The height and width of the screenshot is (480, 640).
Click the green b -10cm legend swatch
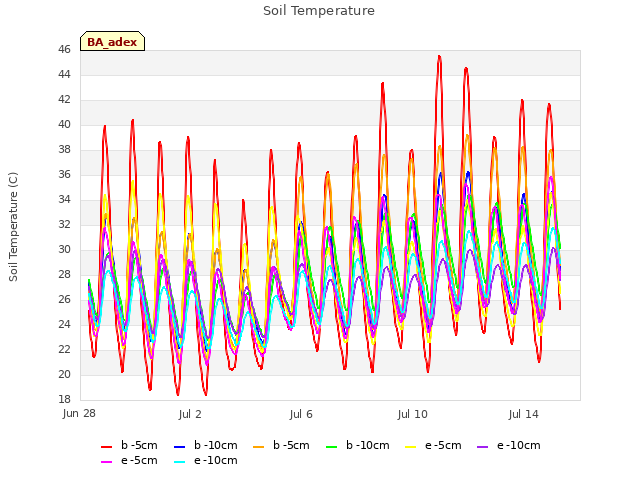tap(332, 447)
